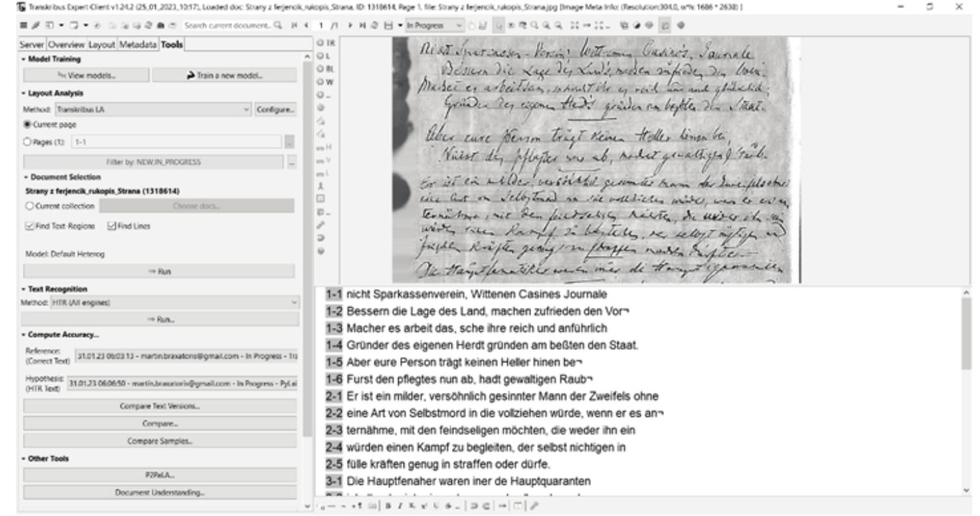The width and height of the screenshot is (980, 516).
Task: Open the Text Recognition method dropdown
Action: pyautogui.click(x=175, y=302)
